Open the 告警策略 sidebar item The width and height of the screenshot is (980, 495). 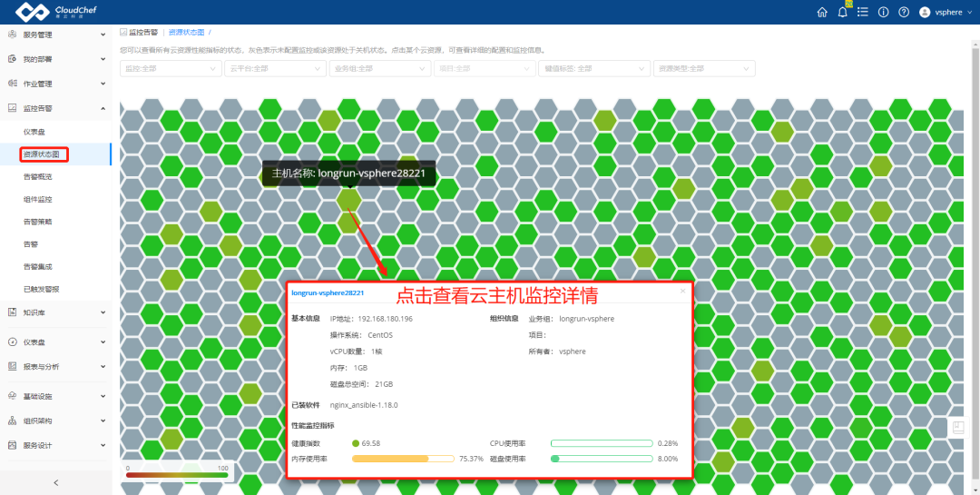(x=37, y=222)
